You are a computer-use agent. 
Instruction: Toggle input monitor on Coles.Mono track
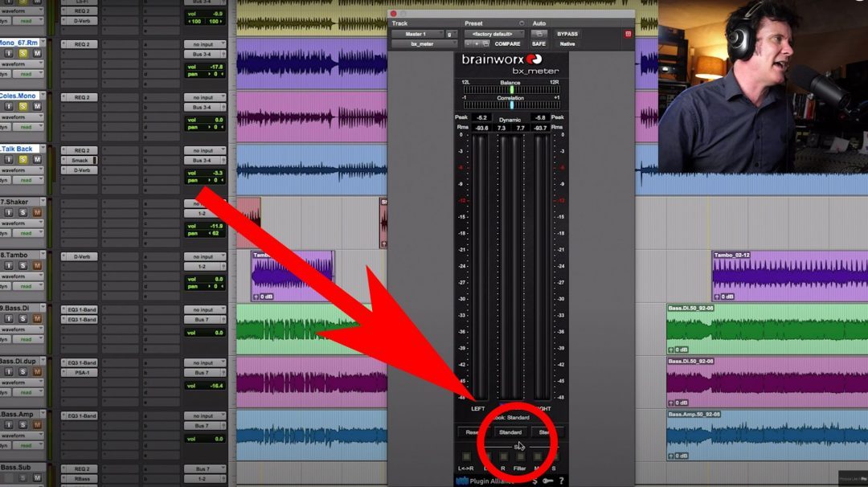8,106
